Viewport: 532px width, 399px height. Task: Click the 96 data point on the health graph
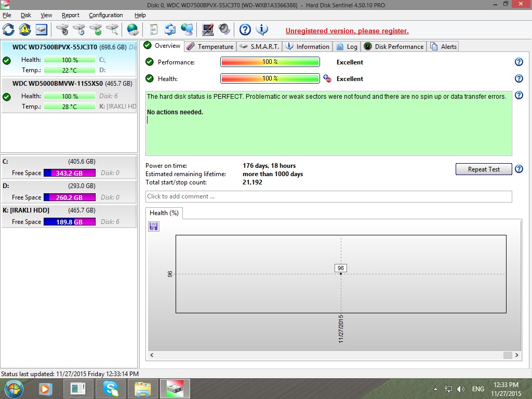click(x=341, y=273)
